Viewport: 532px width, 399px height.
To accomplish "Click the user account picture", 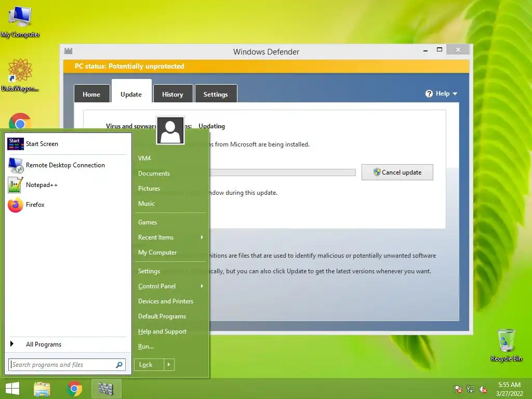I will (170, 130).
